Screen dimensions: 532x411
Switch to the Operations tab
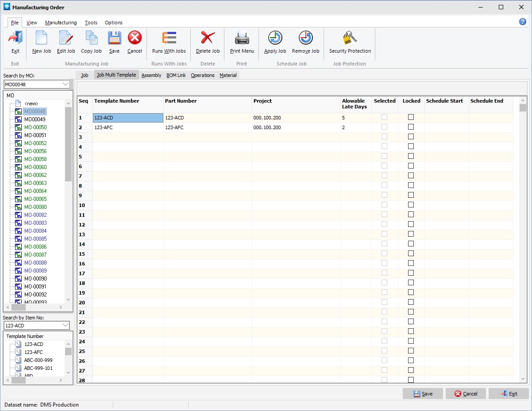point(203,75)
